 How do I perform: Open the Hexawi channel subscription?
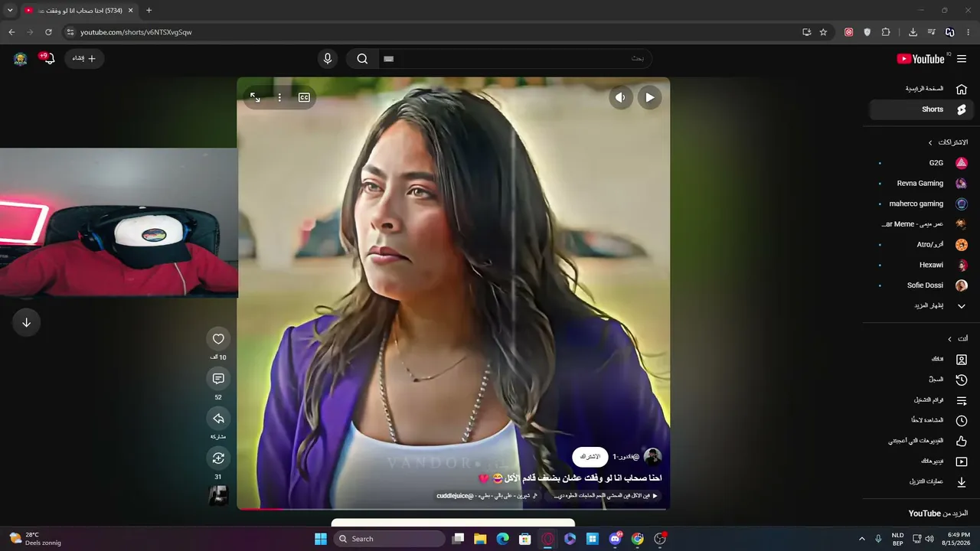click(x=920, y=265)
